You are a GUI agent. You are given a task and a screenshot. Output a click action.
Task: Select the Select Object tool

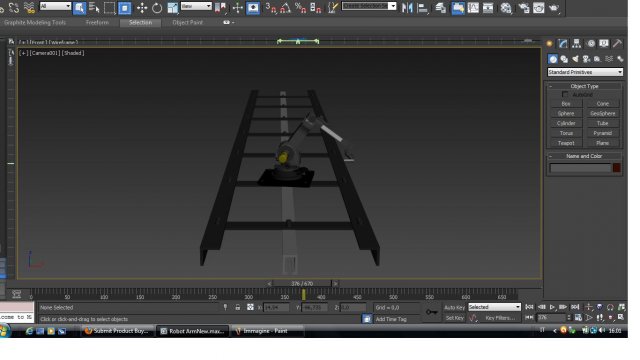pos(79,8)
